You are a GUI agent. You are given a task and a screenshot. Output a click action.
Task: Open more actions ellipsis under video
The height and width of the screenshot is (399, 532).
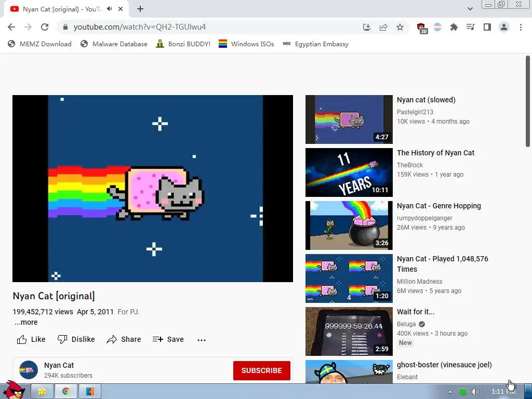pyautogui.click(x=202, y=340)
